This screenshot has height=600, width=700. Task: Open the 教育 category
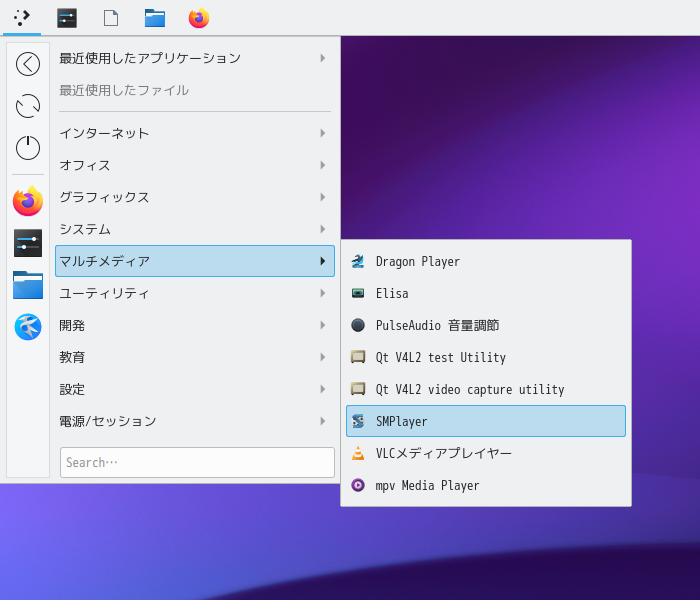point(195,357)
